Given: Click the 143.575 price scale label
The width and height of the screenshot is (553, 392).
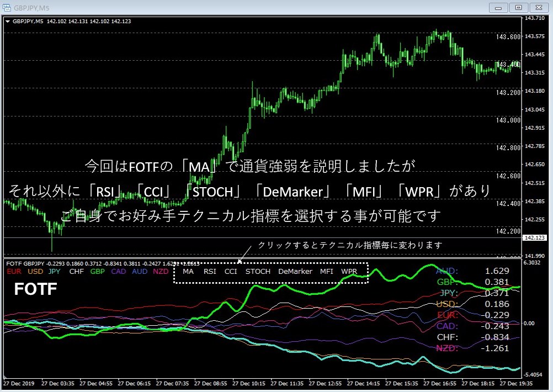Looking at the screenshot, I should pos(535,36).
